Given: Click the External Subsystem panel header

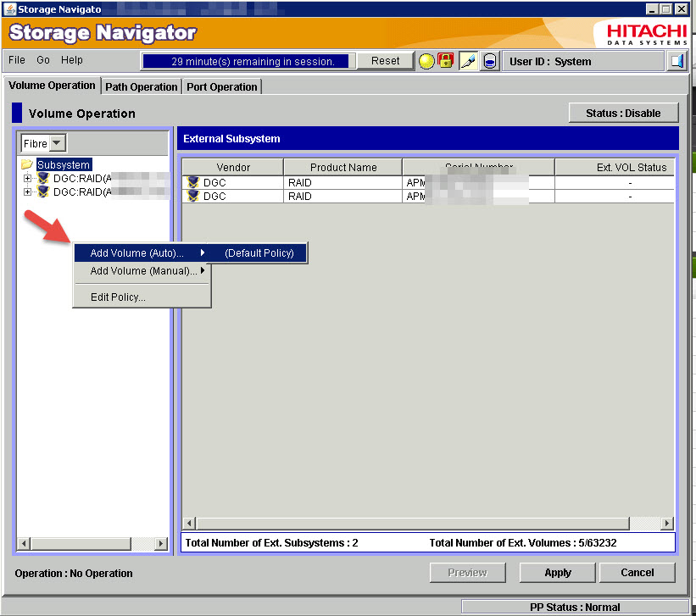Looking at the screenshot, I should 428,138.
